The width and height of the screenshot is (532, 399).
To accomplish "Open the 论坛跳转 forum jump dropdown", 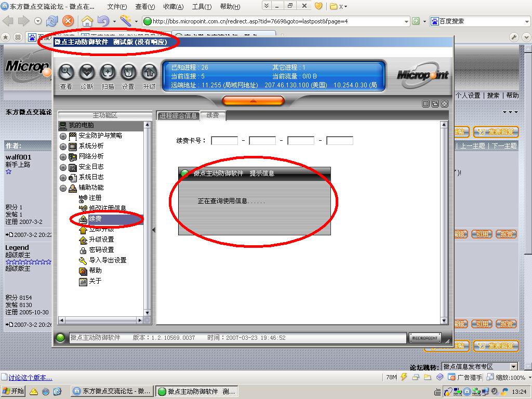I will pyautogui.click(x=514, y=367).
